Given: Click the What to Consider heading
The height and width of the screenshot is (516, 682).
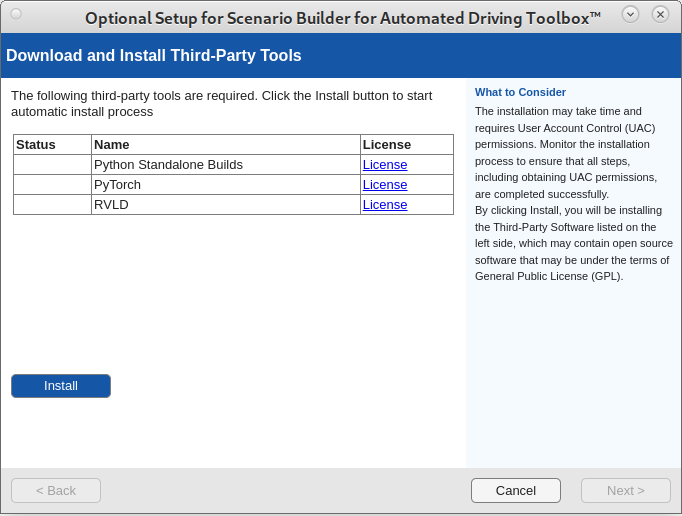Looking at the screenshot, I should coord(520,92).
